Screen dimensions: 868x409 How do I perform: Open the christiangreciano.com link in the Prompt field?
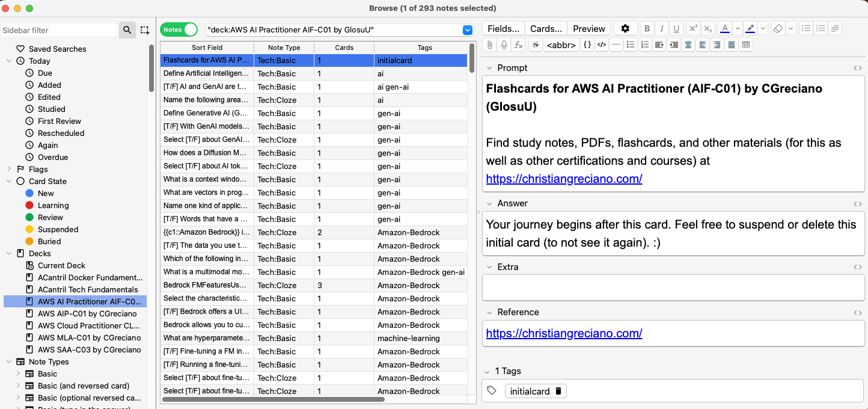tap(564, 179)
